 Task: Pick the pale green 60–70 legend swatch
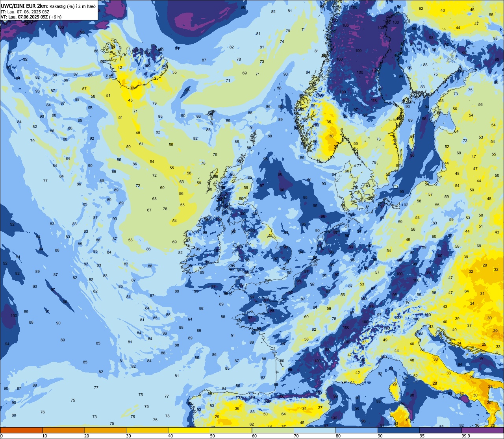273,430
